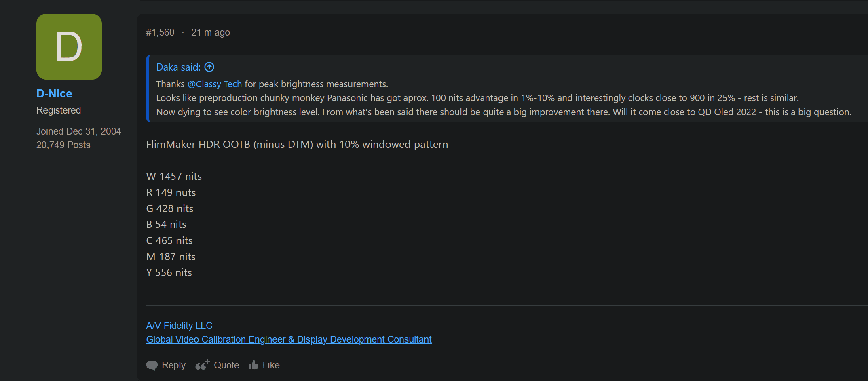Click the Registered user title text
The width and height of the screenshot is (868, 381).
[59, 110]
